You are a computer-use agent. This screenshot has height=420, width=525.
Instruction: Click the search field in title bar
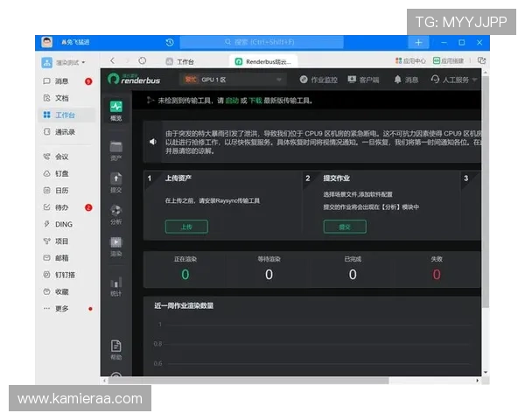coord(262,42)
